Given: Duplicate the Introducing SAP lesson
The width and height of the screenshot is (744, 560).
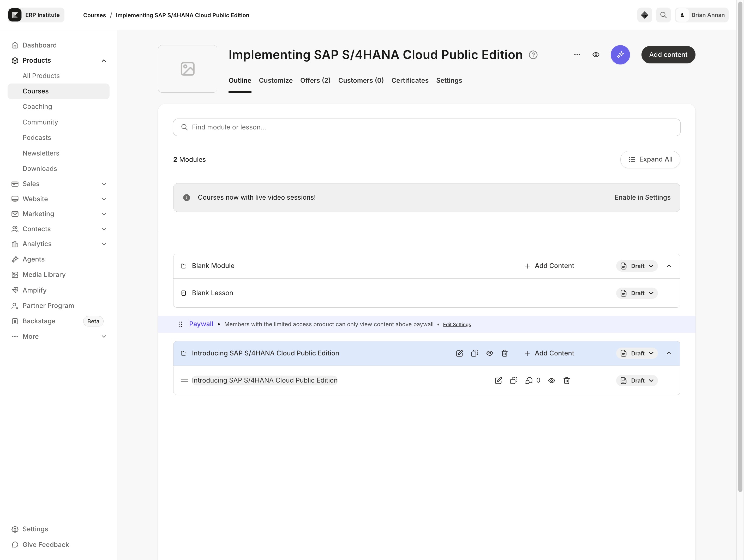Looking at the screenshot, I should click(x=514, y=380).
